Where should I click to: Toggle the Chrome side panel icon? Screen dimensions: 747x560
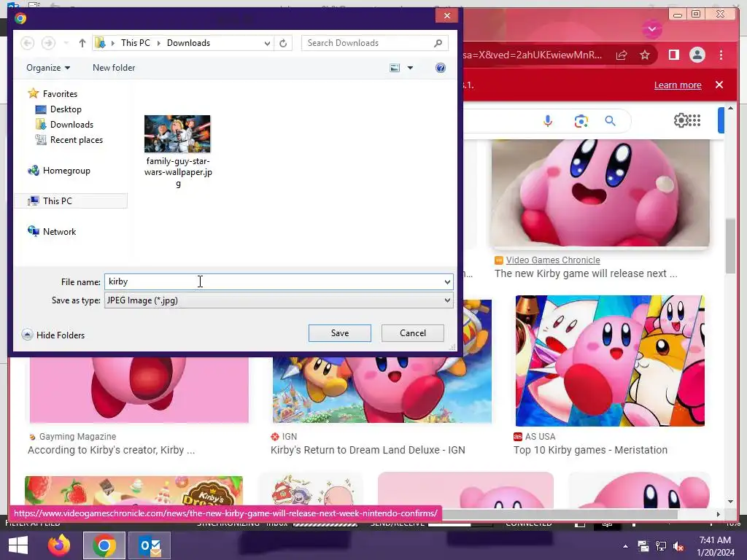[x=673, y=55]
